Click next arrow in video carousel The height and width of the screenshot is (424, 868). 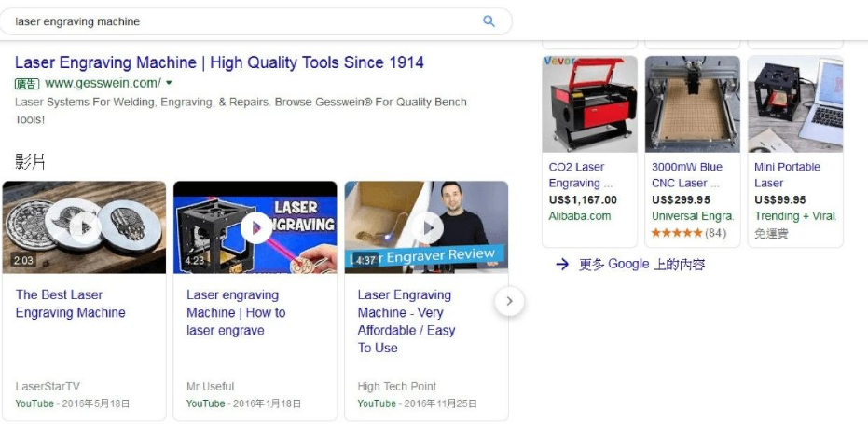pos(509,301)
